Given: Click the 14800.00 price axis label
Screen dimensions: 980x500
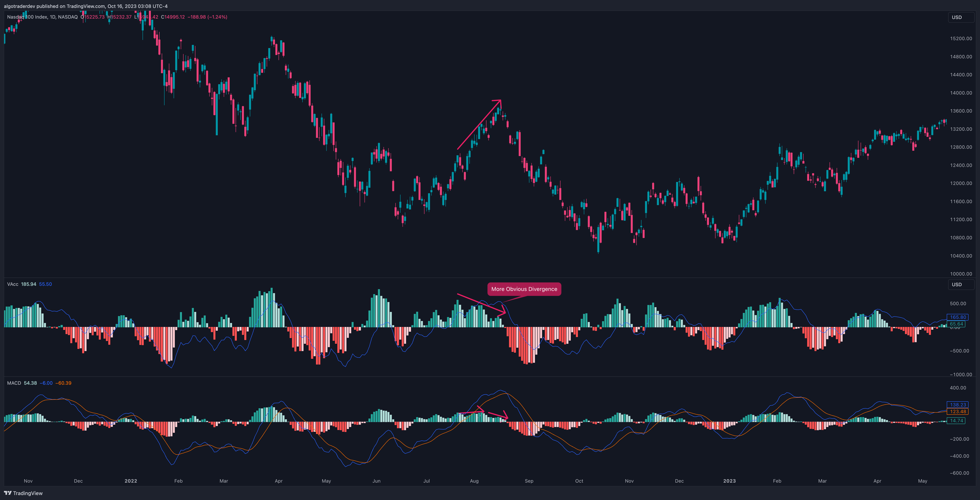Looking at the screenshot, I should coord(961,57).
